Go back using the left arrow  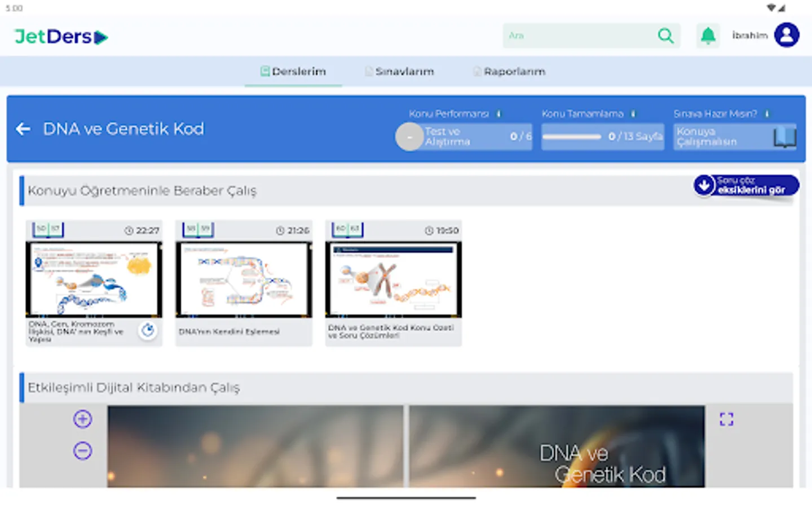[x=23, y=129]
